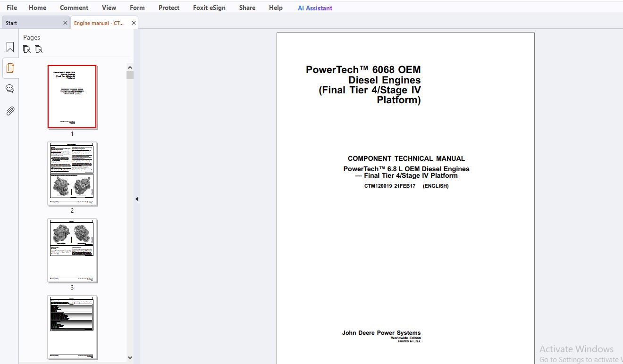Screen dimensions: 623x364
Task: Click the enlarge page thumbnails icon
Action: point(27,49)
